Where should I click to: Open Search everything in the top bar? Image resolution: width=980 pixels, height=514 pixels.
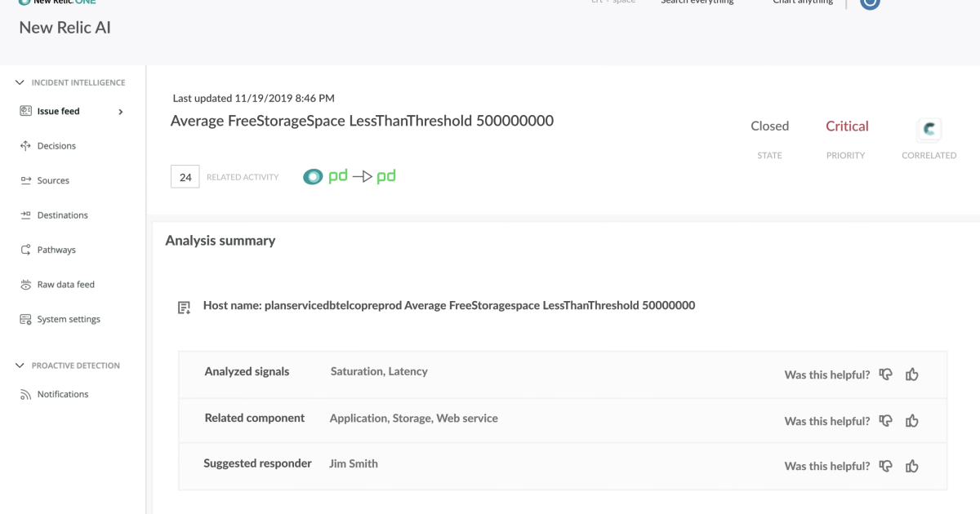click(x=697, y=2)
